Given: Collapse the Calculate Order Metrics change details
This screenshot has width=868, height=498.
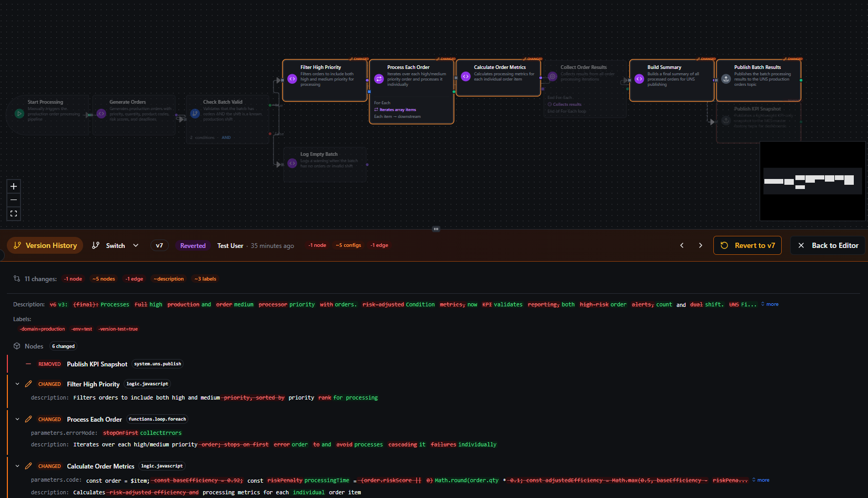Looking at the screenshot, I should pos(17,466).
